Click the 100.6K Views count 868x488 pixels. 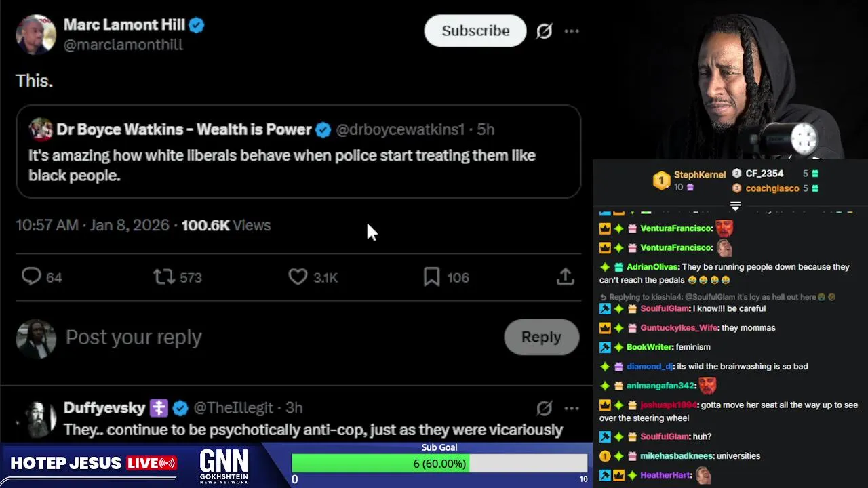tap(226, 225)
